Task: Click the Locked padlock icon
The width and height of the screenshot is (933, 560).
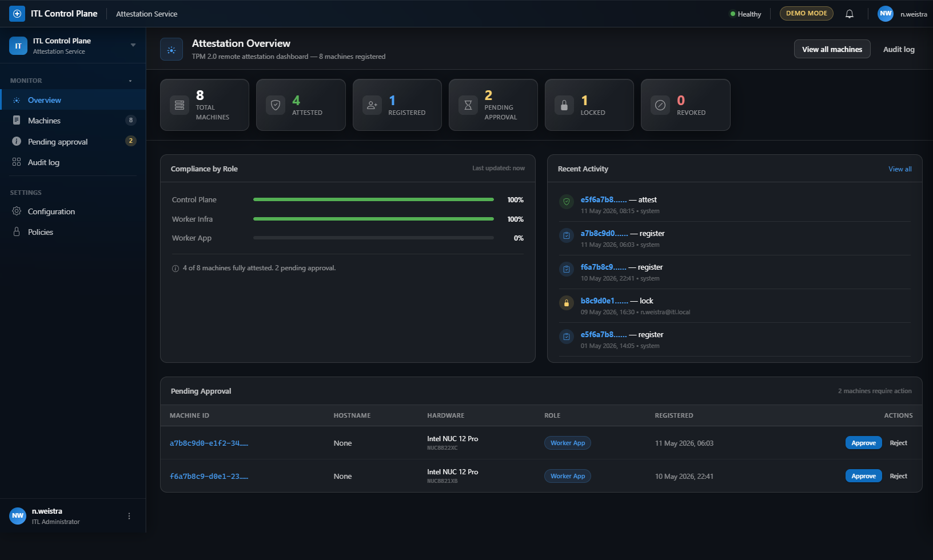Action: click(564, 105)
